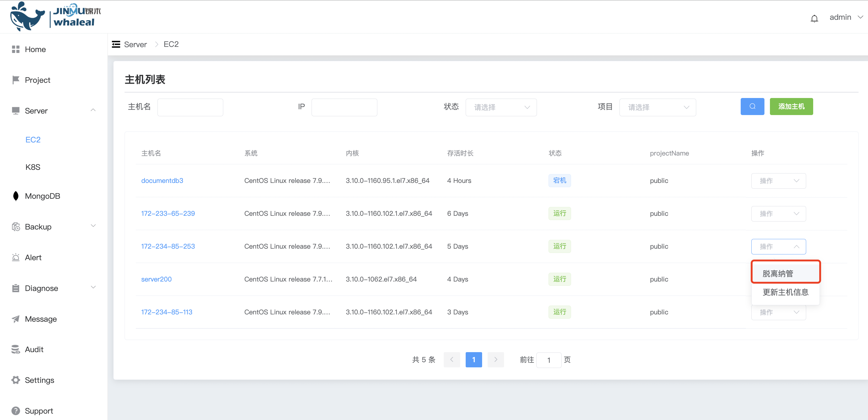The image size is (868, 420).
Task: Expand the Diagnose sidebar menu
Action: pos(93,287)
